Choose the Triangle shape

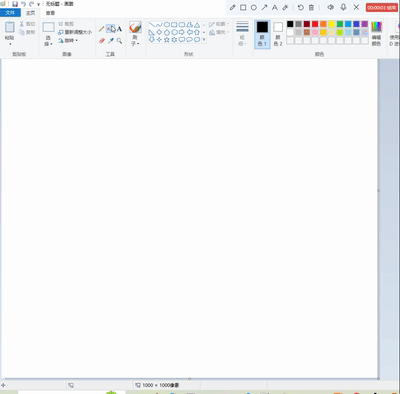[197, 25]
